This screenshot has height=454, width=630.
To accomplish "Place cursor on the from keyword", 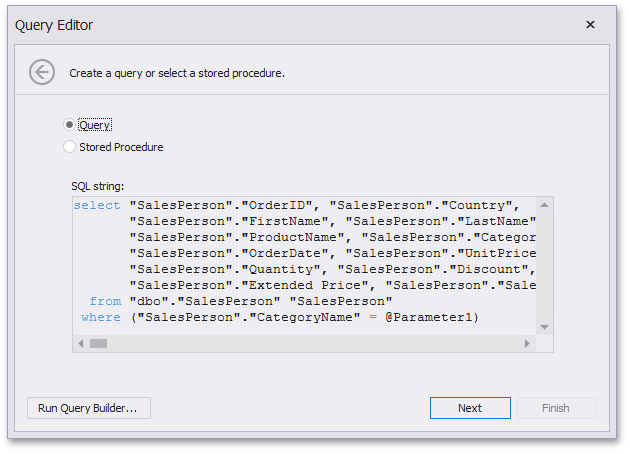I will pos(105,301).
